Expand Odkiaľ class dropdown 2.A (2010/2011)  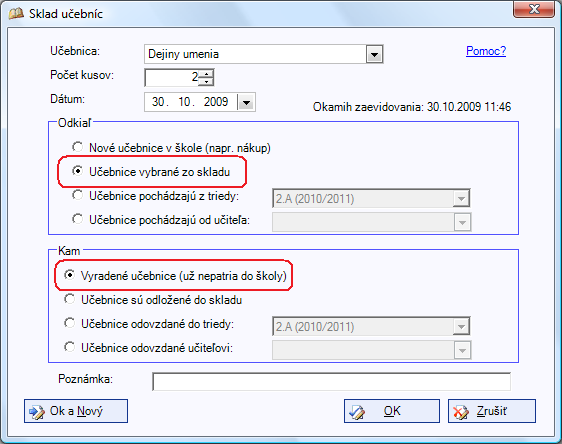(x=461, y=199)
